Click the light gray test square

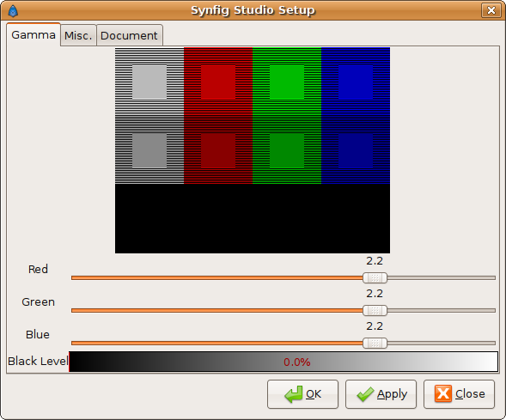[149, 82]
